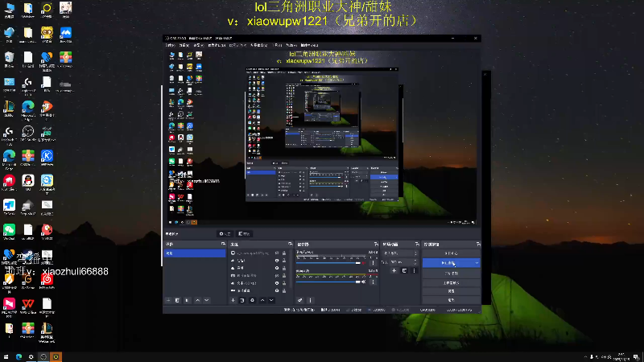Hide the third source via its eye toggle

[277, 268]
